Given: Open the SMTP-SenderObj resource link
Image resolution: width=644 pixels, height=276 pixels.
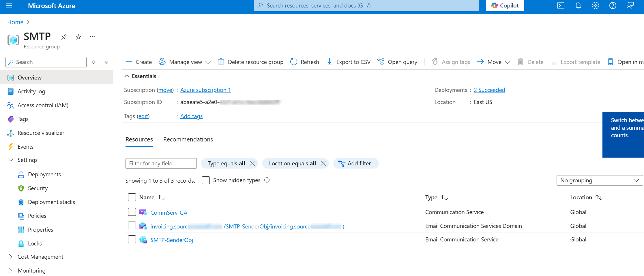Looking at the screenshot, I should point(172,240).
